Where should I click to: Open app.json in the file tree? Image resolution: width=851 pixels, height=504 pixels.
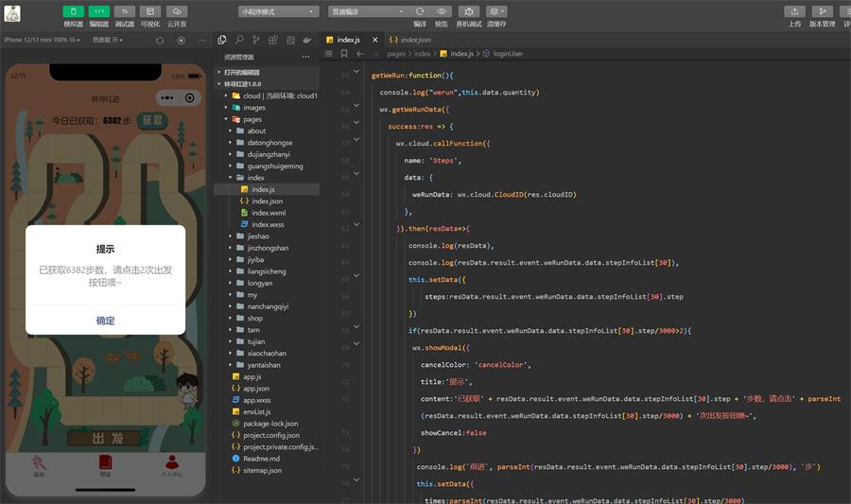pyautogui.click(x=255, y=389)
